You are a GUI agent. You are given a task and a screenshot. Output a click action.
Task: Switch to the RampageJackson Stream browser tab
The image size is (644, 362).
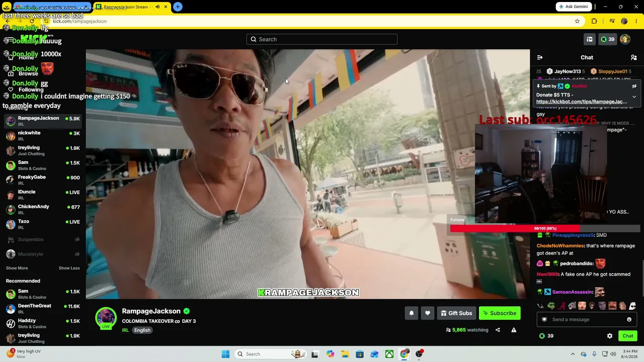(132, 7)
